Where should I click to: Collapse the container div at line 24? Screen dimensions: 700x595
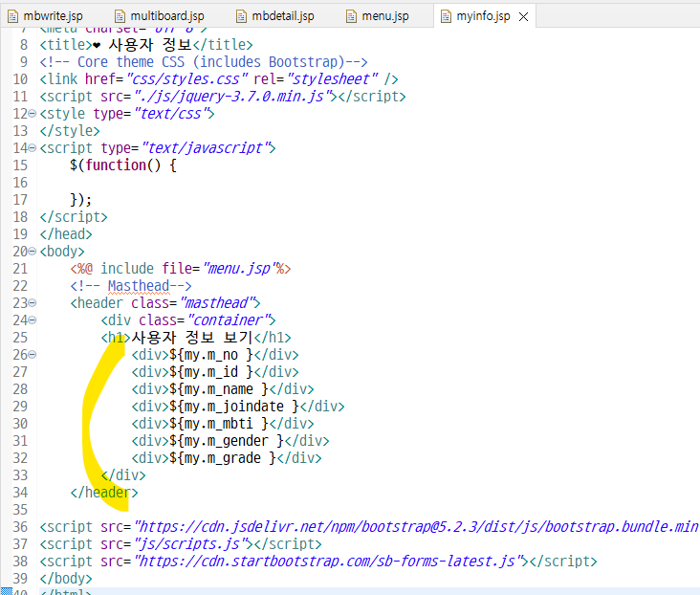point(33,320)
